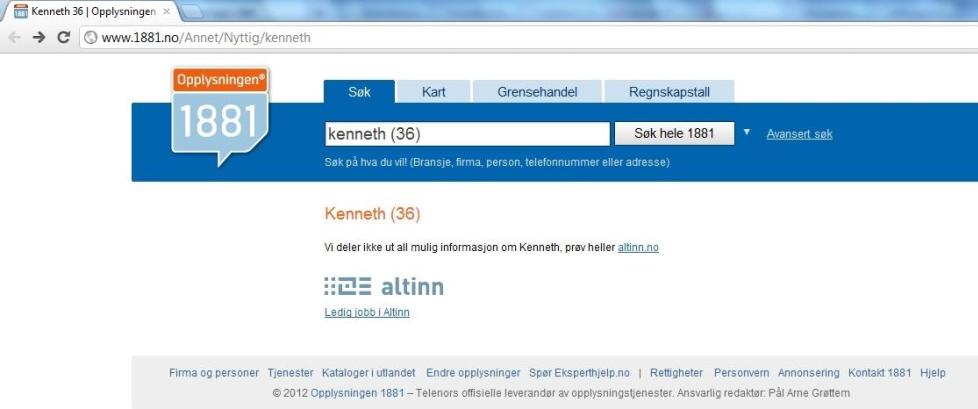The width and height of the screenshot is (978, 409).
Task: Open Ledig jobb i Altinn link
Action: tap(367, 312)
